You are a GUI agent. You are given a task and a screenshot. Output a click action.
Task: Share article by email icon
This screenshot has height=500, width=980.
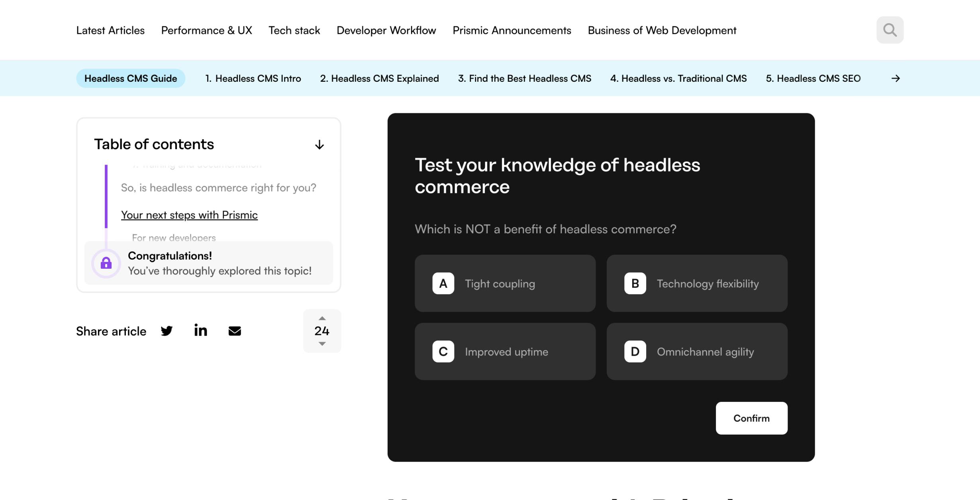tap(235, 331)
